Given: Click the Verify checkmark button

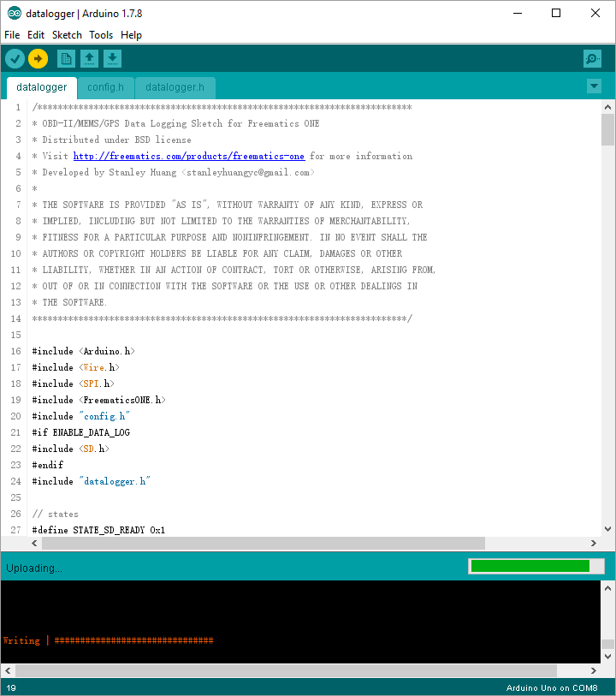Looking at the screenshot, I should click(15, 58).
